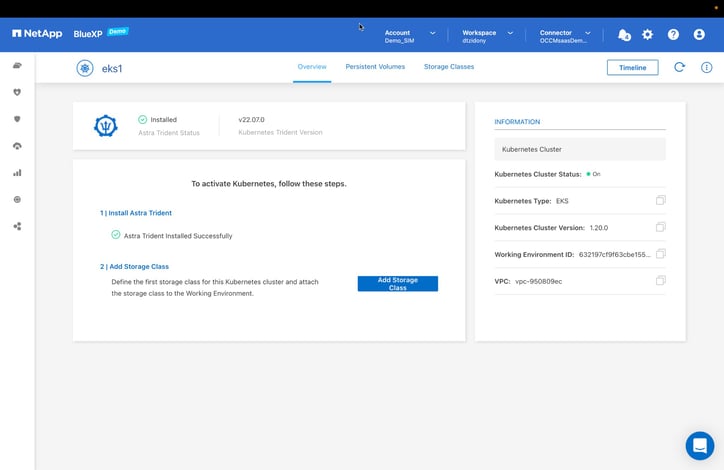Click the Add Storage Class button
The image size is (724, 470).
pyautogui.click(x=397, y=284)
